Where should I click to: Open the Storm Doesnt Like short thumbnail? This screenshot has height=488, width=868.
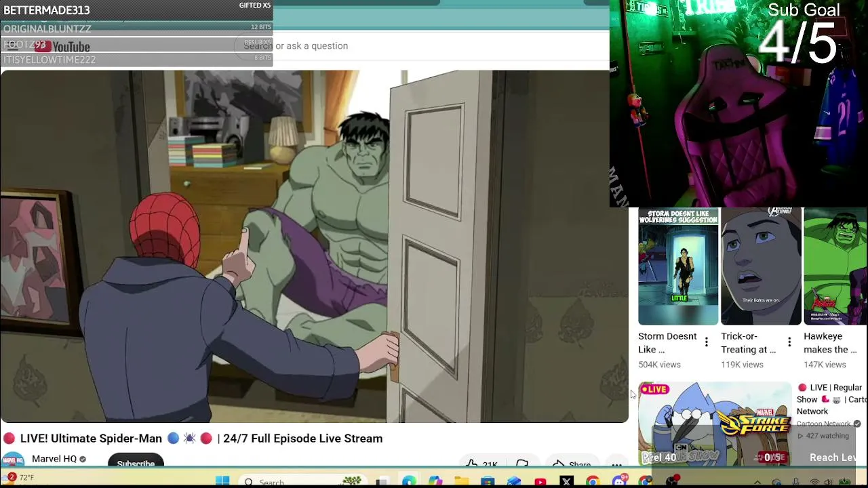[x=678, y=266]
